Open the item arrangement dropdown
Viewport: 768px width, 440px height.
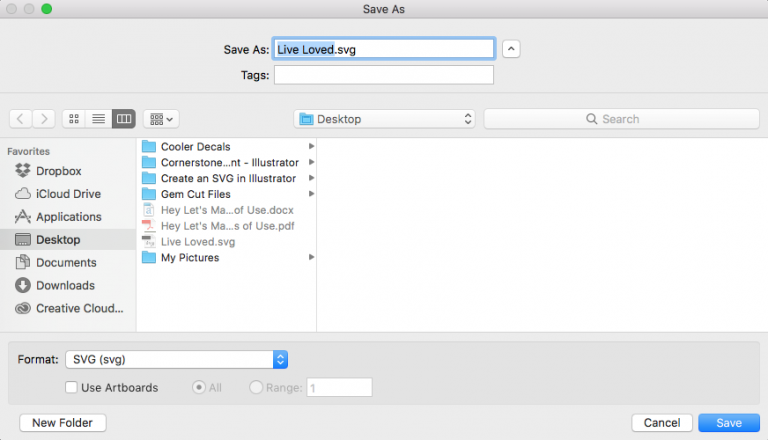click(161, 119)
